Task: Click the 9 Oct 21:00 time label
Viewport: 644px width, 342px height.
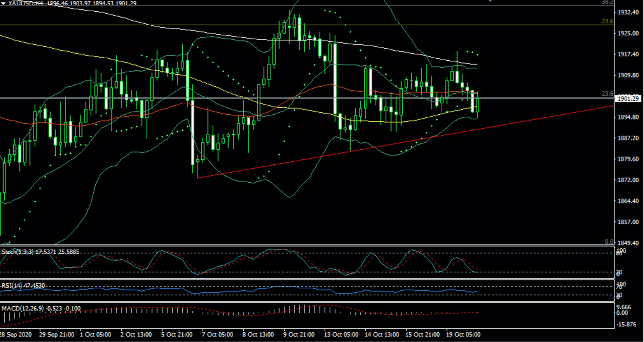Action: 299,334
